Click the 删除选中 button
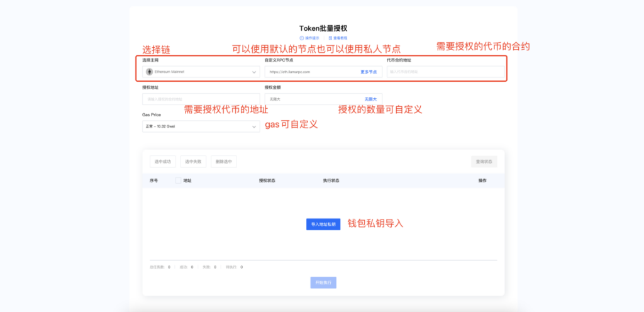This screenshot has height=312, width=644. [x=224, y=162]
